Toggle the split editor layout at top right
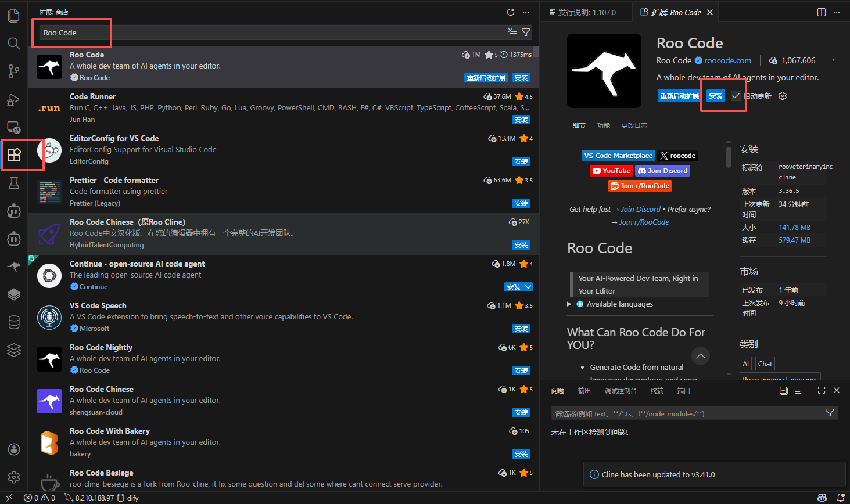 [x=821, y=12]
